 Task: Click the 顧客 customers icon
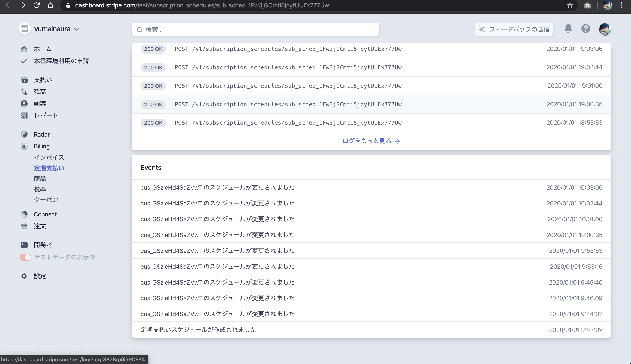point(24,103)
